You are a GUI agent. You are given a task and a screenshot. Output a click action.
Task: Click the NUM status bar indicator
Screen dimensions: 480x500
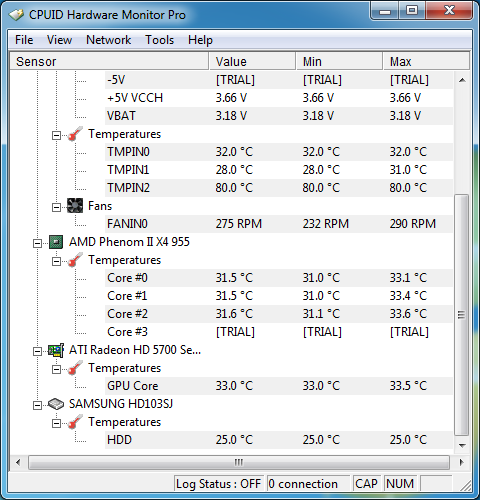point(400,484)
